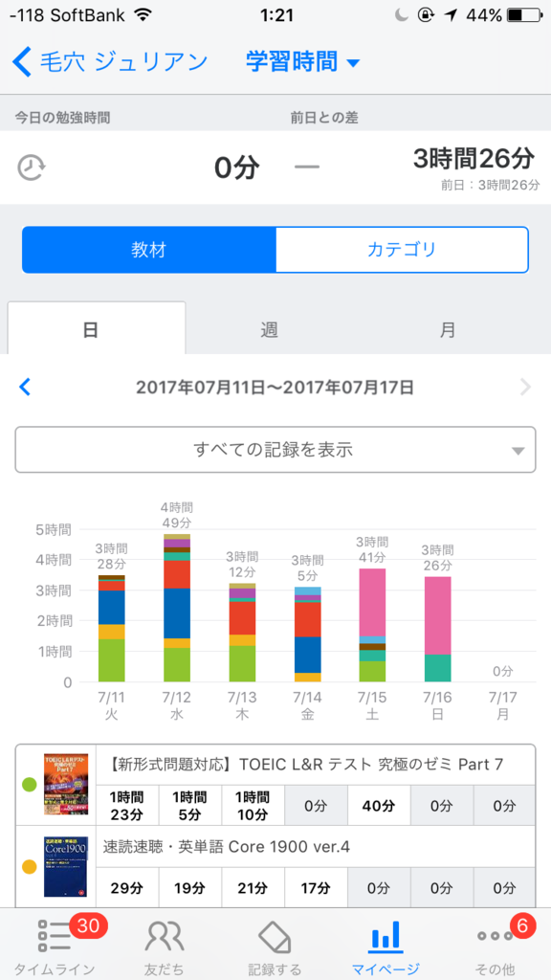
Task: Tap the clock history icon
Action: point(32,167)
